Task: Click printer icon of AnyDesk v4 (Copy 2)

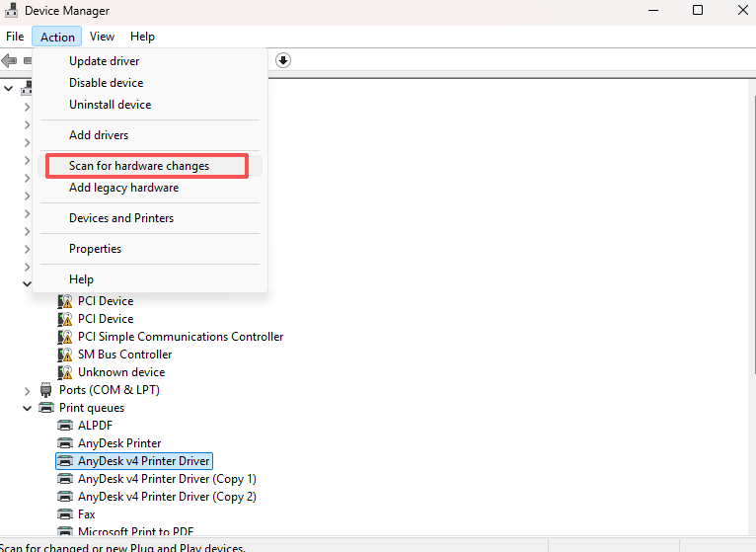Action: click(65, 497)
